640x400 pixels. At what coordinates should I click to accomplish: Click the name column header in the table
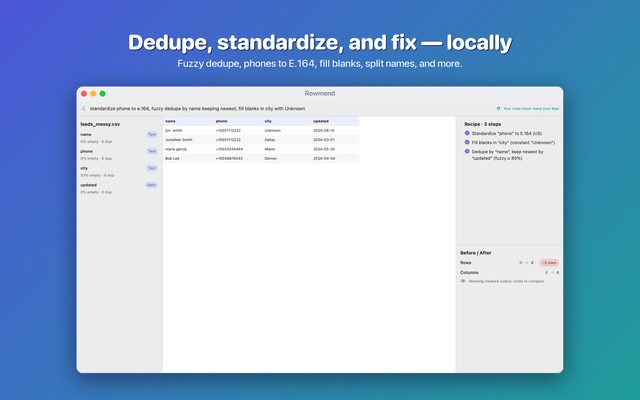click(171, 121)
